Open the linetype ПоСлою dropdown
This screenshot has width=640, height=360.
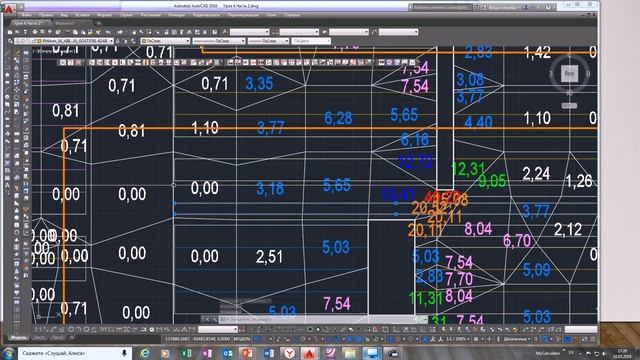pos(219,41)
